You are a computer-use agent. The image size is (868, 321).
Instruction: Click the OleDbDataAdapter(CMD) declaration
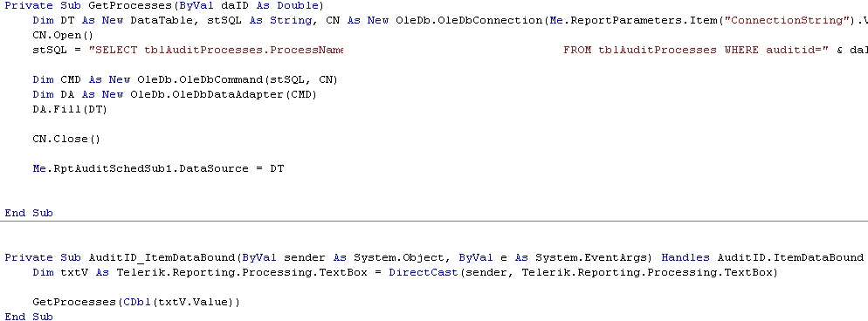point(224,94)
